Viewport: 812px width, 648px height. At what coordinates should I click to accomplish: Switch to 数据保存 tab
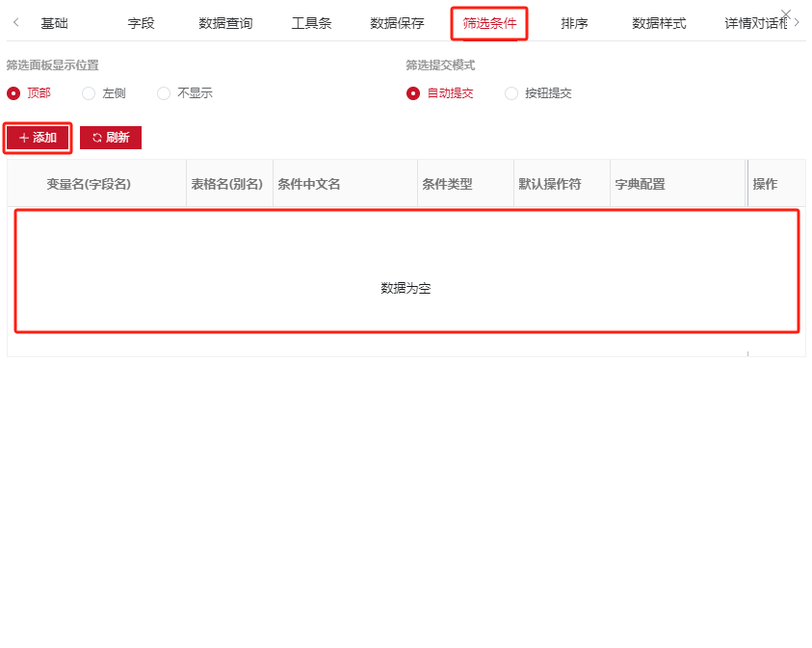point(397,23)
